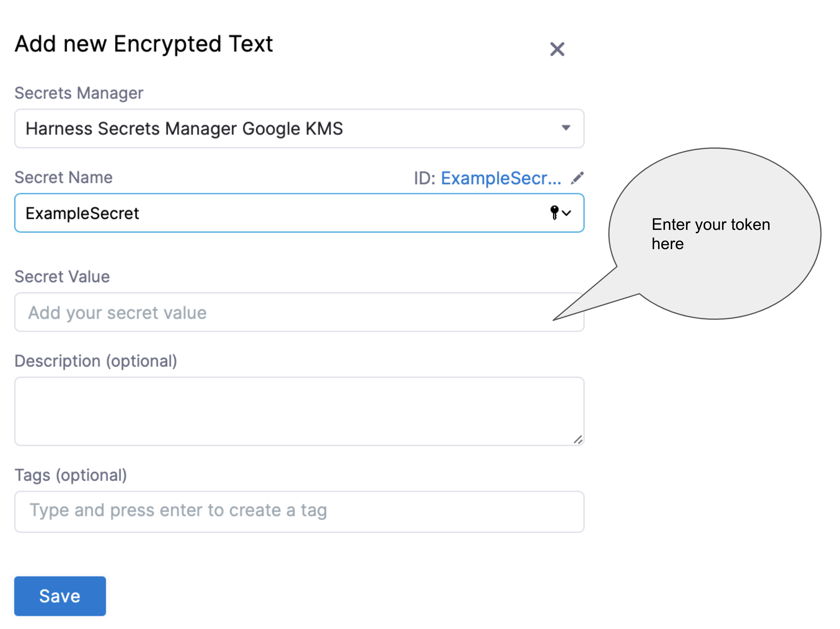Image resolution: width=840 pixels, height=629 pixels.
Task: Click the key icon in Secret Name field
Action: pos(554,212)
